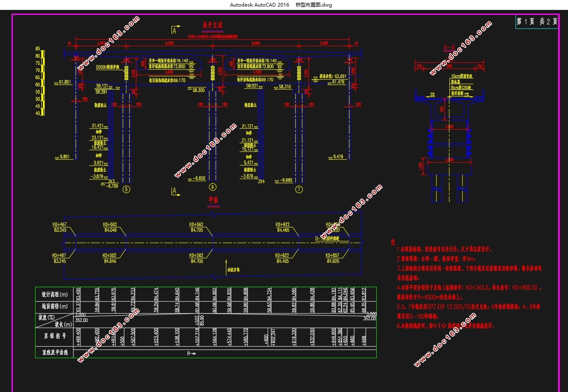Click the lower section-cut A arrow marker
Screen dimensions: 568x392
176,191
